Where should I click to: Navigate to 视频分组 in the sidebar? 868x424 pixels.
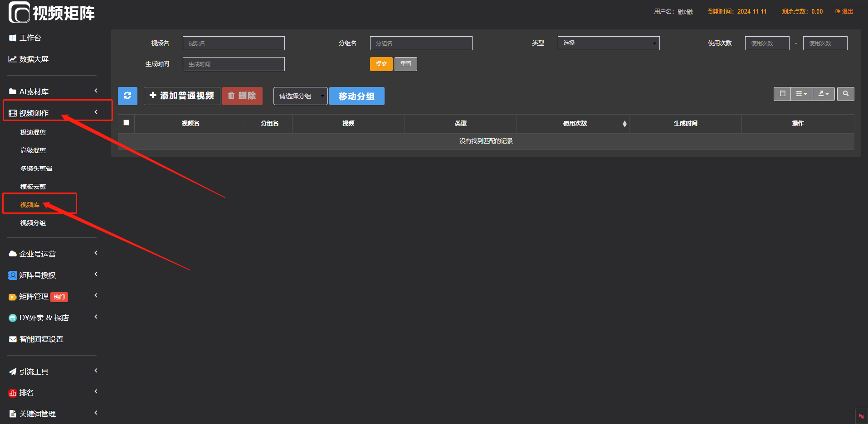[x=33, y=223]
